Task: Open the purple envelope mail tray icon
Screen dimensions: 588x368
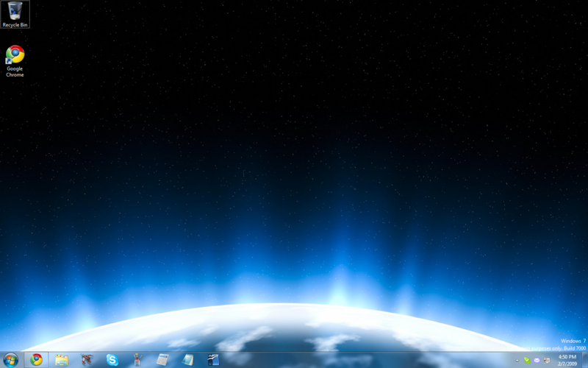Action: (537, 361)
